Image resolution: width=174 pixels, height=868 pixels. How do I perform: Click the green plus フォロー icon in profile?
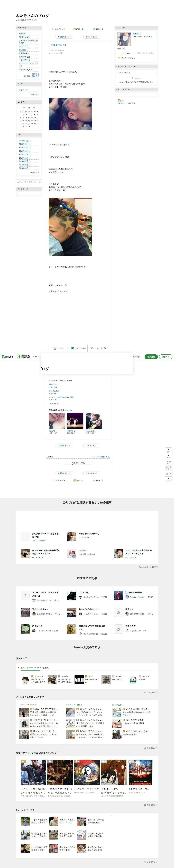[x=123, y=53]
